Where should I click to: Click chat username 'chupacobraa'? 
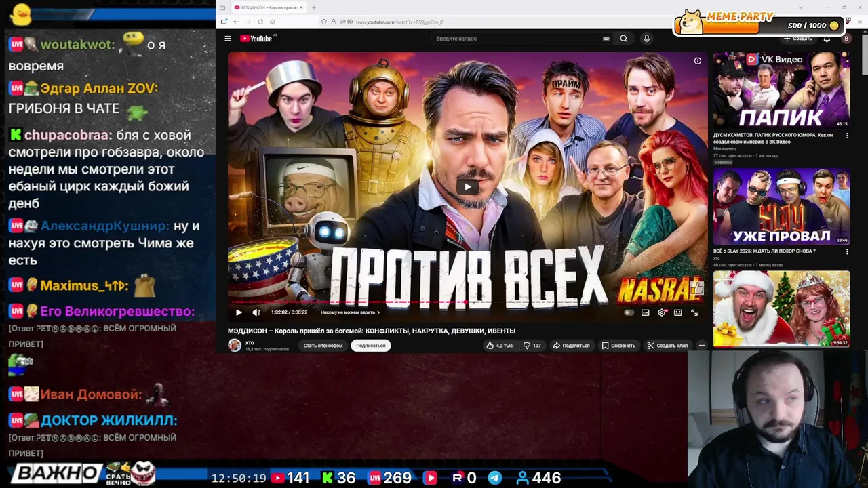click(x=68, y=135)
